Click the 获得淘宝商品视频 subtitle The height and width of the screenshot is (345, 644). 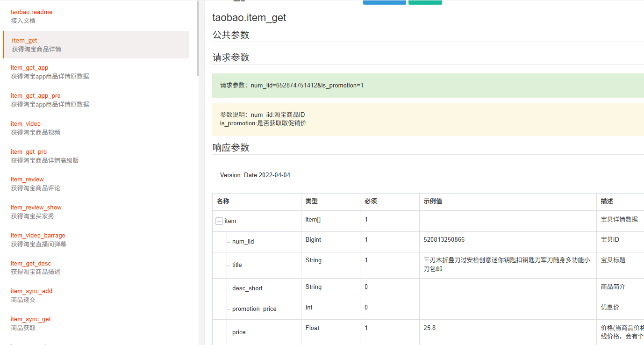36,133
